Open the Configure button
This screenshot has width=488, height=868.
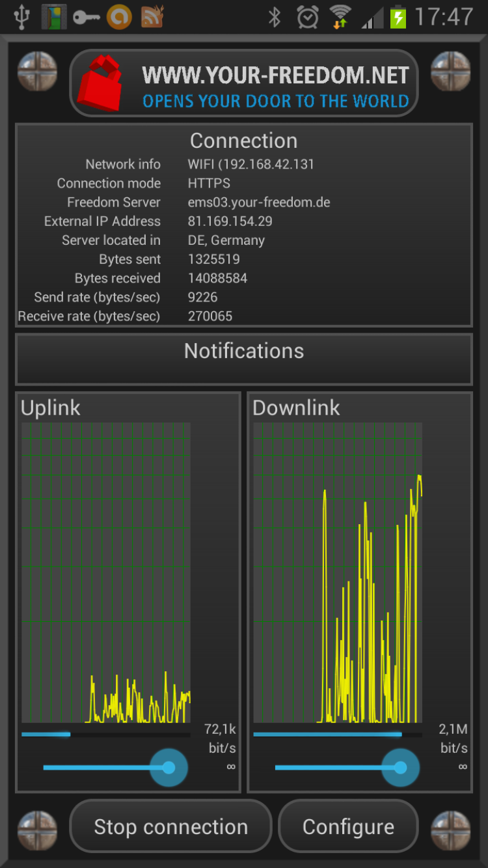pyautogui.click(x=348, y=826)
